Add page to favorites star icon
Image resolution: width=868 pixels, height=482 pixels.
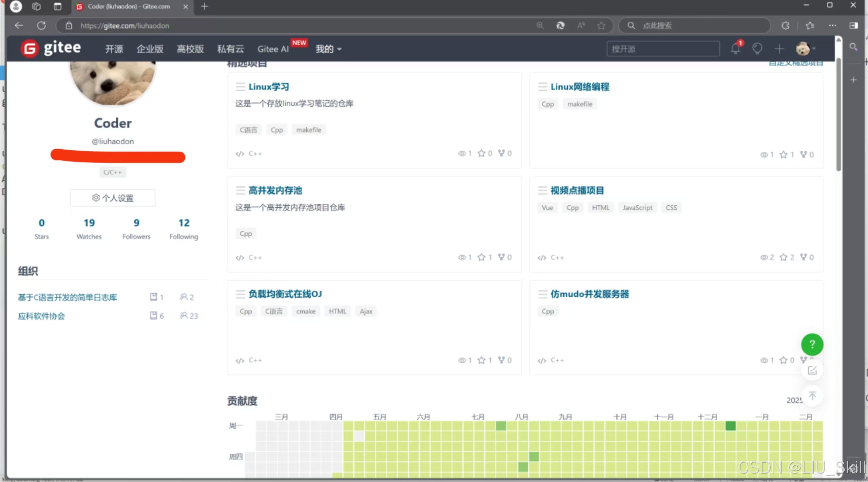click(x=601, y=25)
